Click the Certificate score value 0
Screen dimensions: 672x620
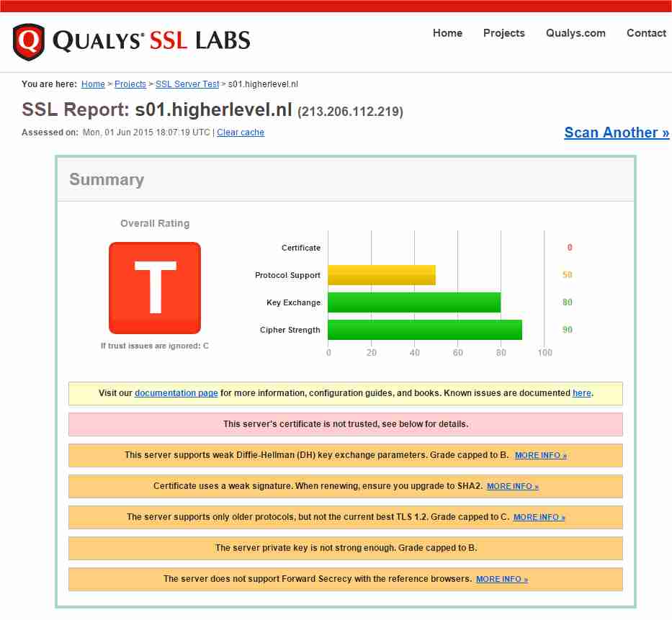570,248
